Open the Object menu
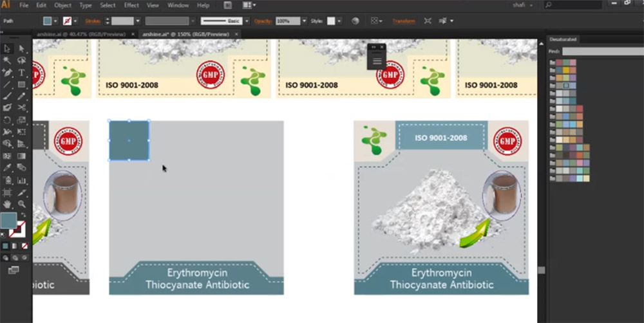The image size is (644, 323). 63,5
